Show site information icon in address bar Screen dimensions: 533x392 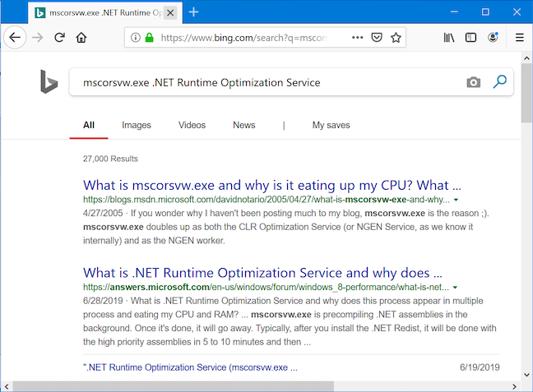tap(135, 37)
